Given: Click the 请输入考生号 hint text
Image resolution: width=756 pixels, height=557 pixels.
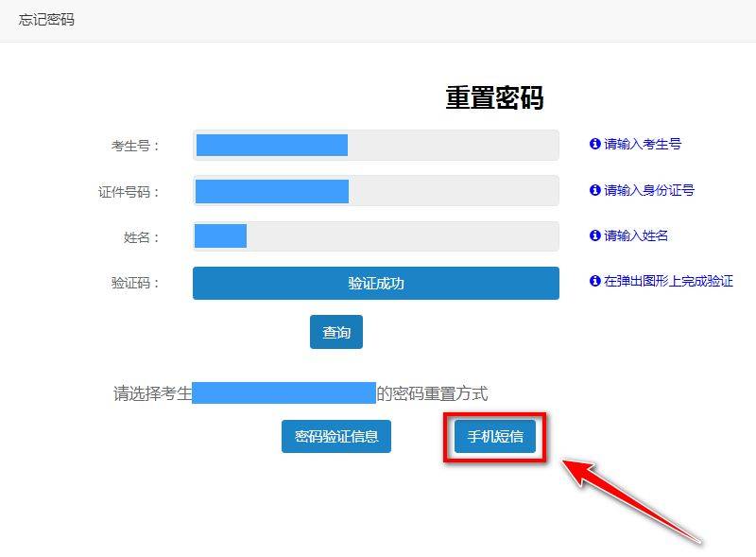Looking at the screenshot, I should (643, 145).
